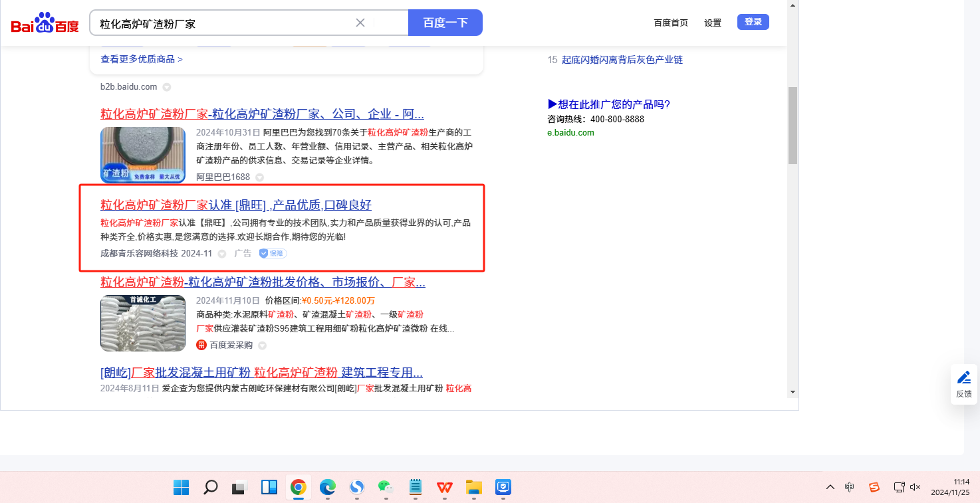The height and width of the screenshot is (503, 980).
Task: Clear the search box with X icon
Action: pyautogui.click(x=360, y=23)
